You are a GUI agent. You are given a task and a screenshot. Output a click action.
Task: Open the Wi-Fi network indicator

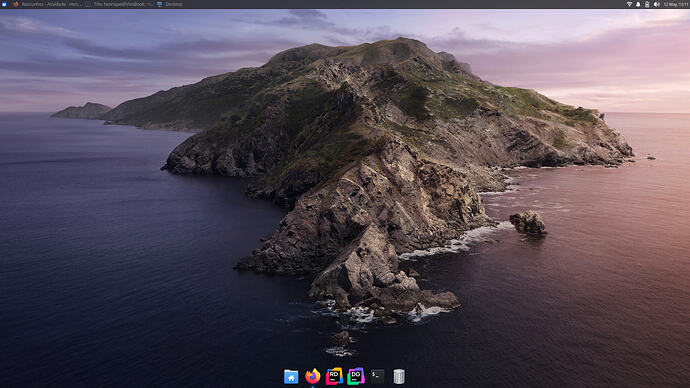click(x=629, y=4)
